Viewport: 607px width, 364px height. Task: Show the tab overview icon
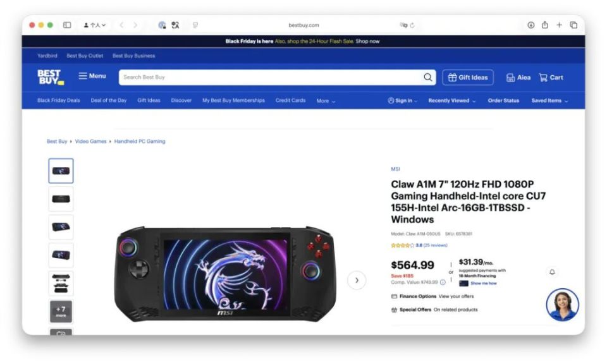coord(573,25)
